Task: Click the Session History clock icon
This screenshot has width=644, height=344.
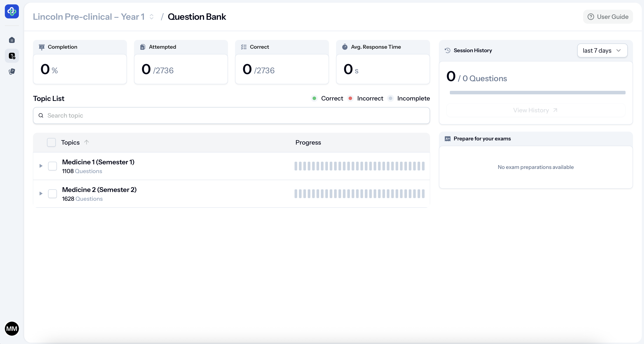Action: click(x=447, y=50)
